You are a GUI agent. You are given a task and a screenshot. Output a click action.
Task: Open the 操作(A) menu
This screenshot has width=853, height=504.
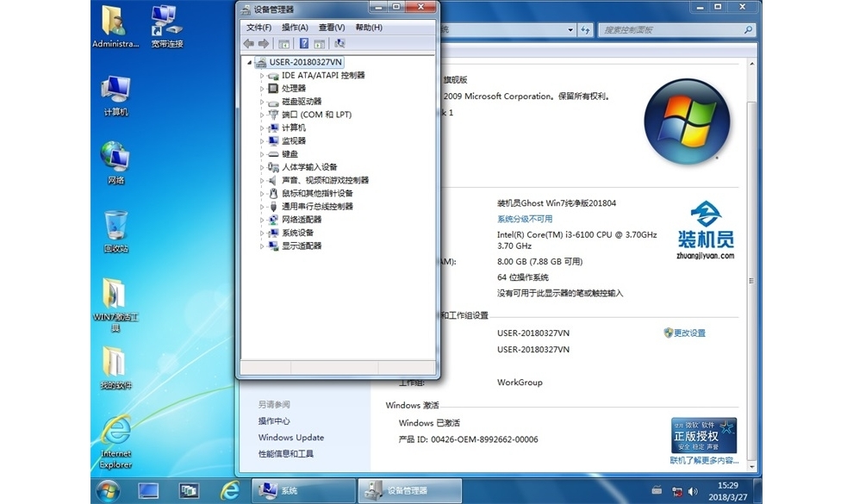tap(295, 28)
